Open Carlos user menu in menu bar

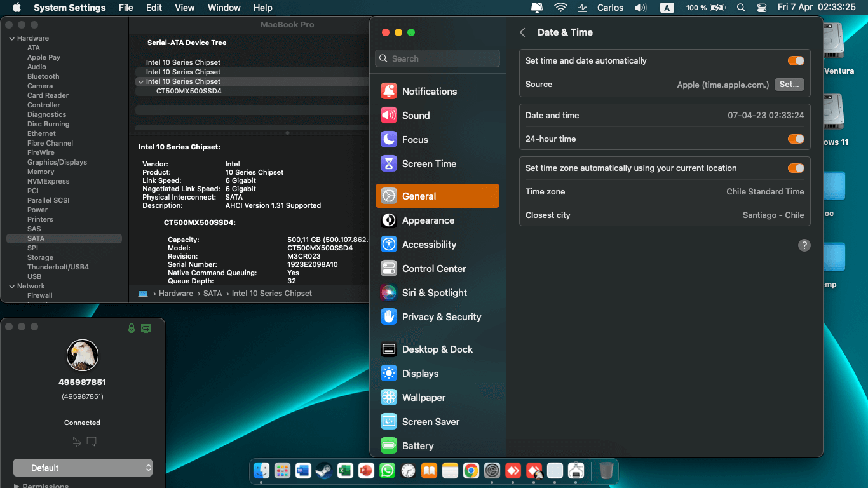tap(611, 8)
